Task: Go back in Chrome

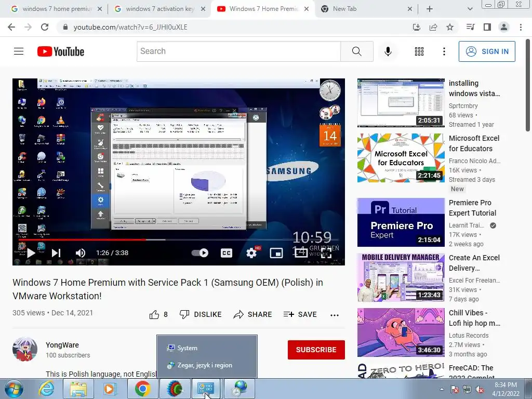Action: (11, 27)
